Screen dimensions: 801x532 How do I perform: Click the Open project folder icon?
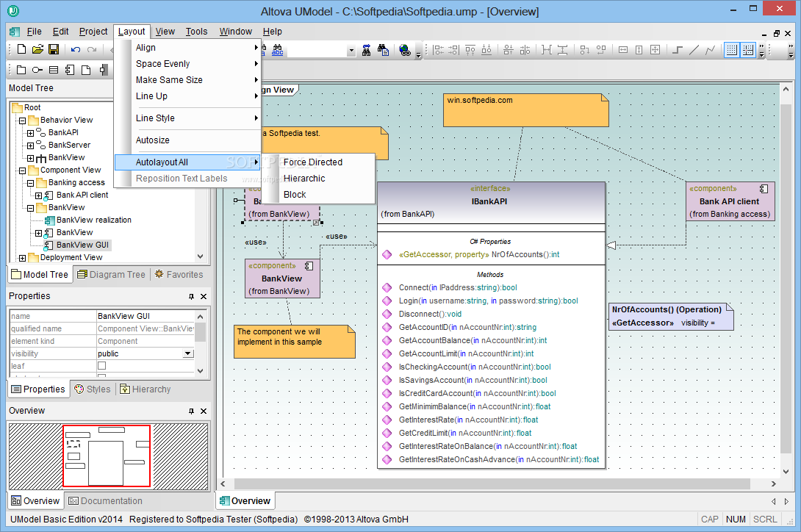[x=37, y=49]
